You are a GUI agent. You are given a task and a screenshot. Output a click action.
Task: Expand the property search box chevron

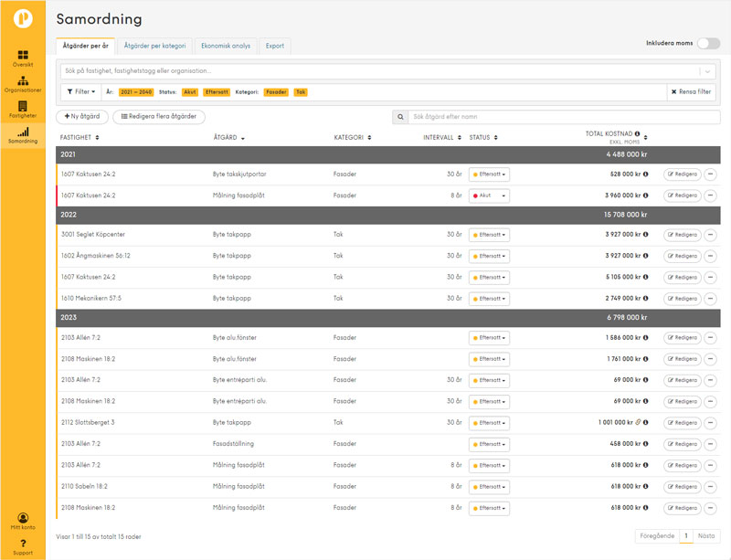706,70
